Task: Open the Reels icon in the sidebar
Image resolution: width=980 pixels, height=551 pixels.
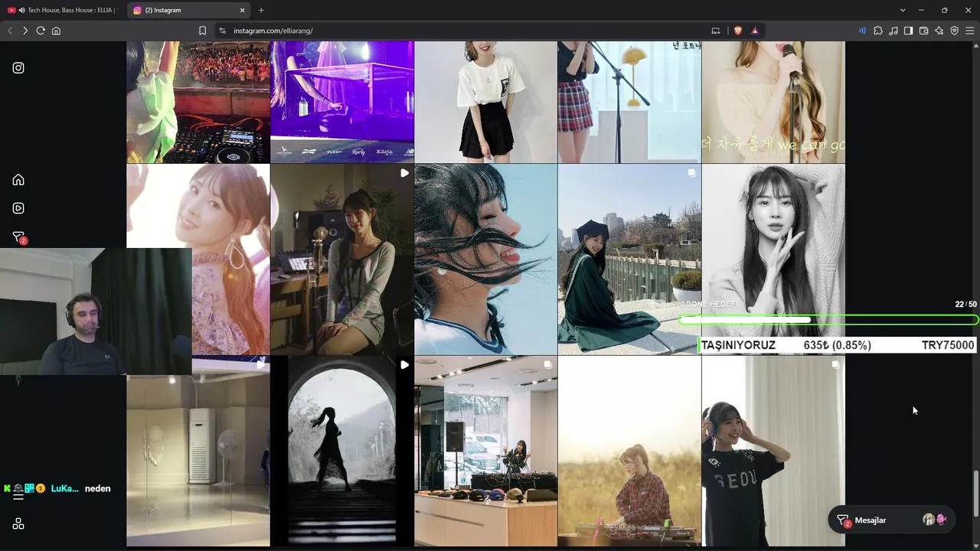Action: point(18,208)
